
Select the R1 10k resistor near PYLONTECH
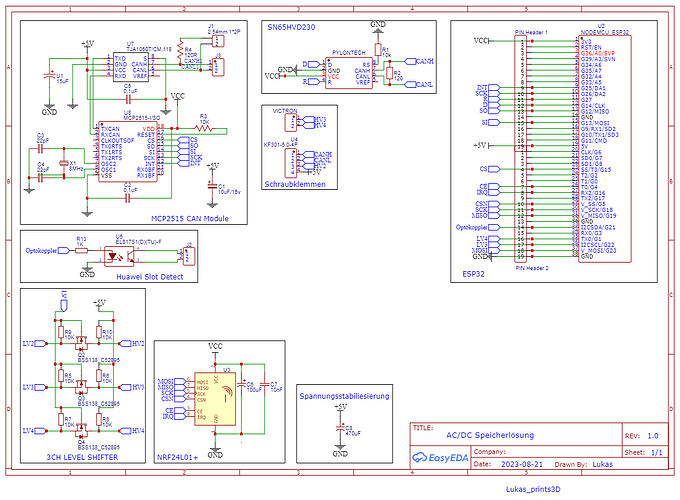click(378, 50)
